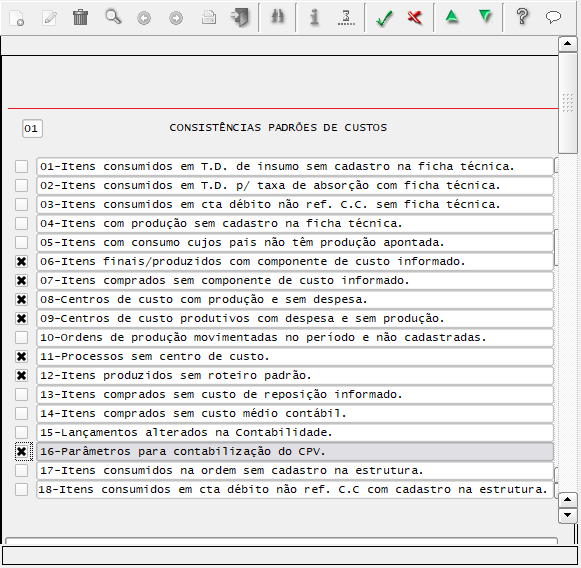Check box for 13-Itens comprados sem custo reposição
This screenshot has width=581, height=568.
click(21, 395)
